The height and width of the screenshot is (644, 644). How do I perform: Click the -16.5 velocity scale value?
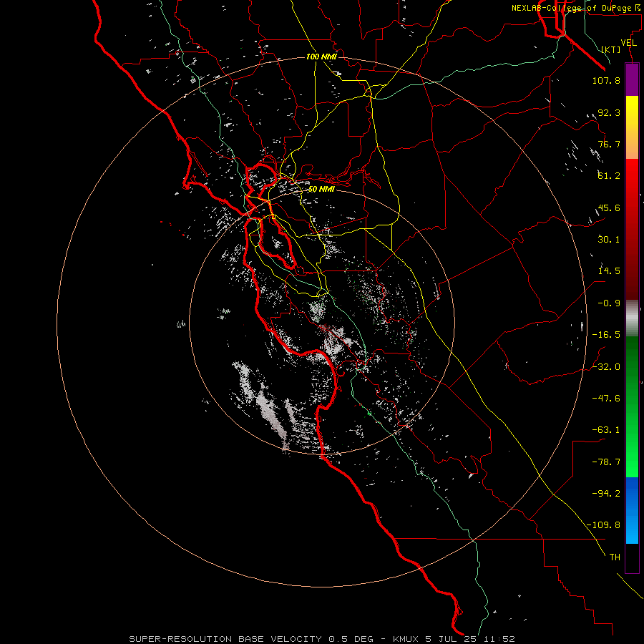(x=606, y=335)
